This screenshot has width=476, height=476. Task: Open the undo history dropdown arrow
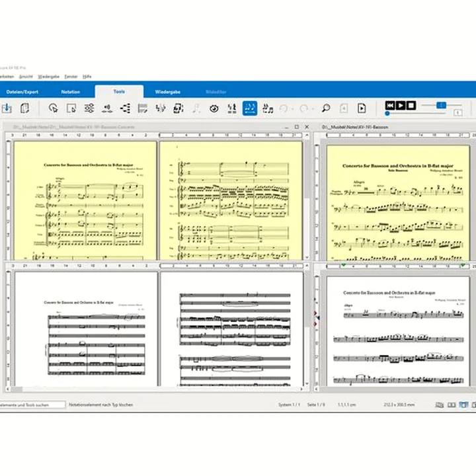coord(293,108)
